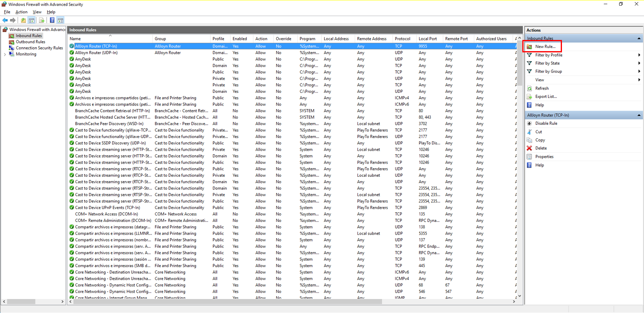644x313 pixels.
Task: Sort by the Remote Address column header
Action: pyautogui.click(x=373, y=39)
